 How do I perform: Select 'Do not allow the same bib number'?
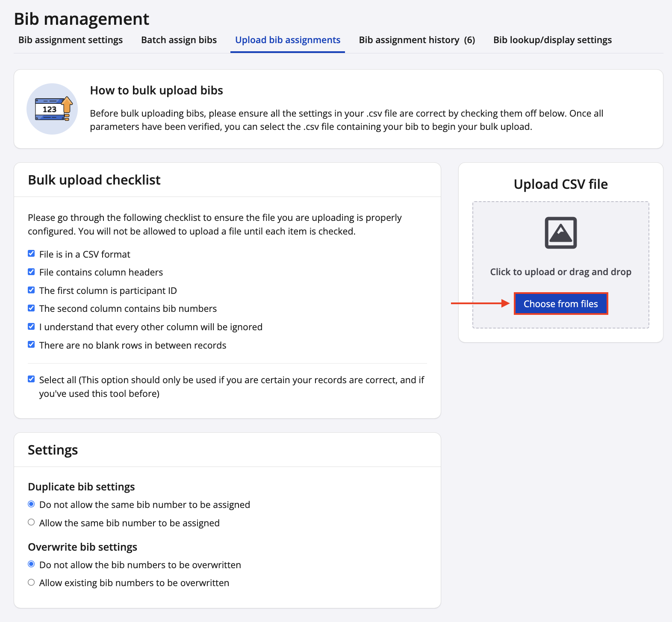tap(31, 504)
